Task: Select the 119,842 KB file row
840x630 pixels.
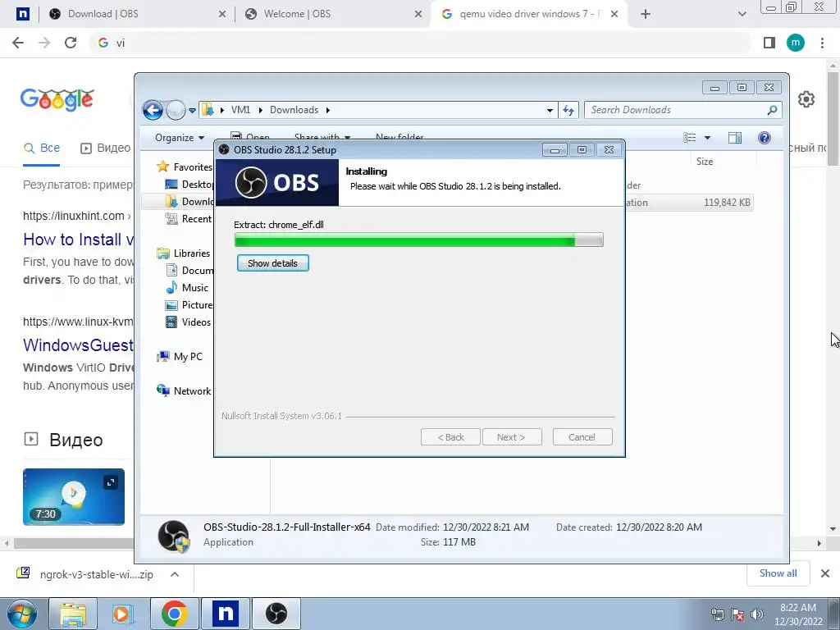Action: [x=689, y=203]
